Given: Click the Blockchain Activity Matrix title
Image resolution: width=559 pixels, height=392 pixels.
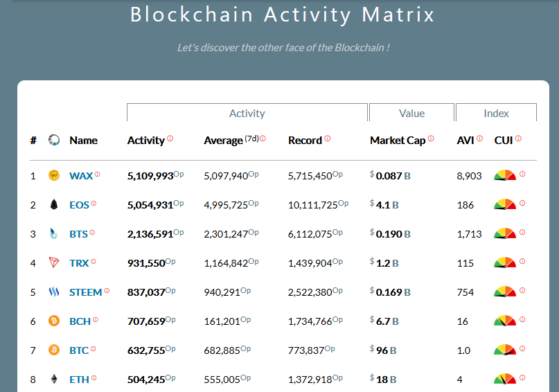Looking at the screenshot, I should click(283, 15).
